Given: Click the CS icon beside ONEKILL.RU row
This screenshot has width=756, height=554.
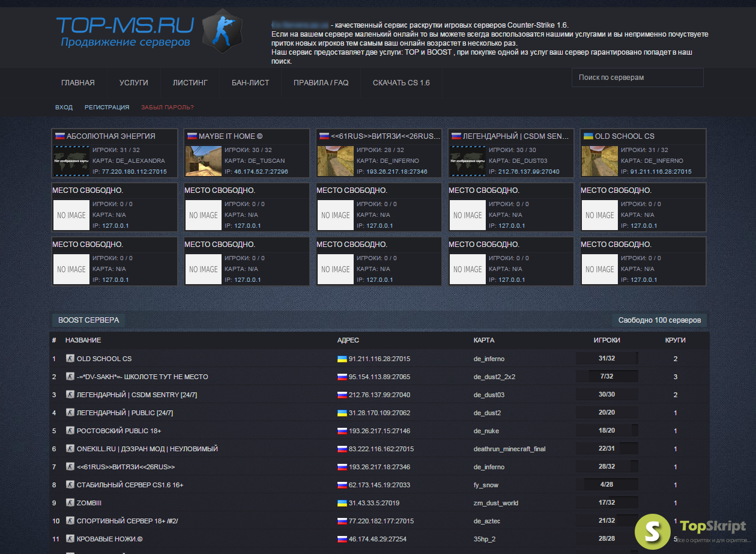Looking at the screenshot, I should point(70,448).
